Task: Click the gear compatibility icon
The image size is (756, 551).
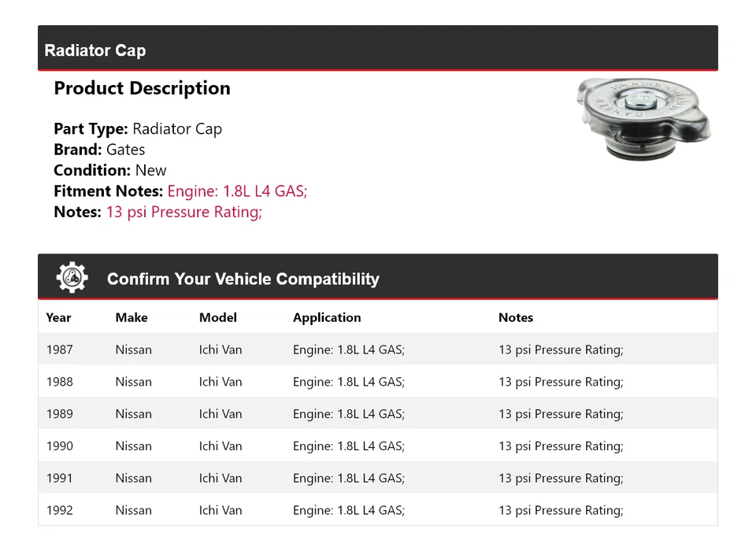Action: pos(72,278)
